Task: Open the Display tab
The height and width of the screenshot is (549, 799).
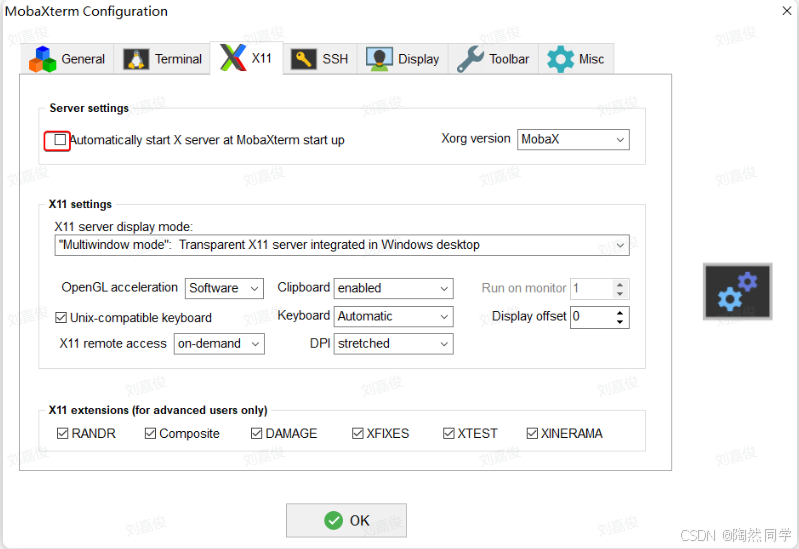Action: click(403, 59)
